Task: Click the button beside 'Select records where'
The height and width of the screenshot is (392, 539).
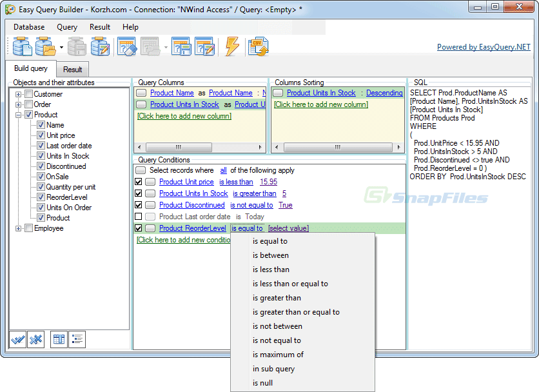Action: click(x=141, y=170)
